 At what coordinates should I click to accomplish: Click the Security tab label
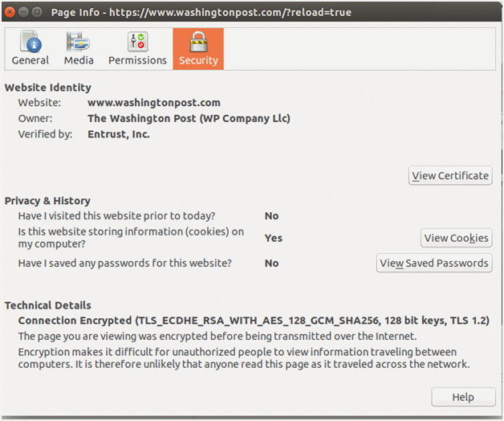tap(198, 60)
